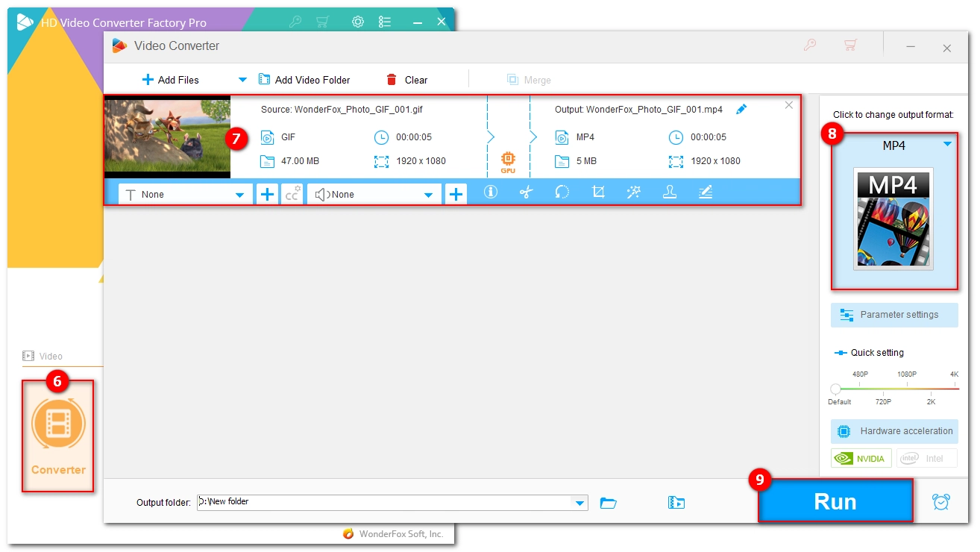Screen dimensions: 980x552
Task: Add a subtitle file with the plus button
Action: click(x=266, y=195)
